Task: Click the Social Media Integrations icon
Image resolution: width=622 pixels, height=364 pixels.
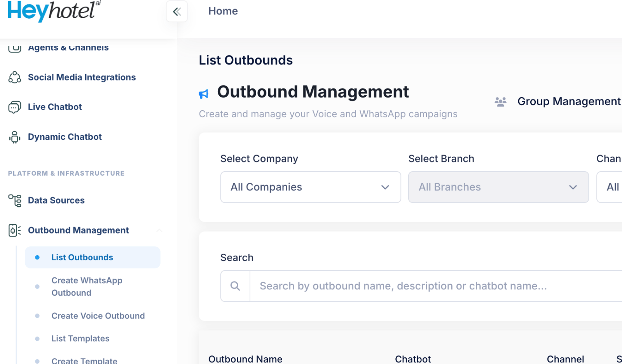Action: tap(15, 77)
